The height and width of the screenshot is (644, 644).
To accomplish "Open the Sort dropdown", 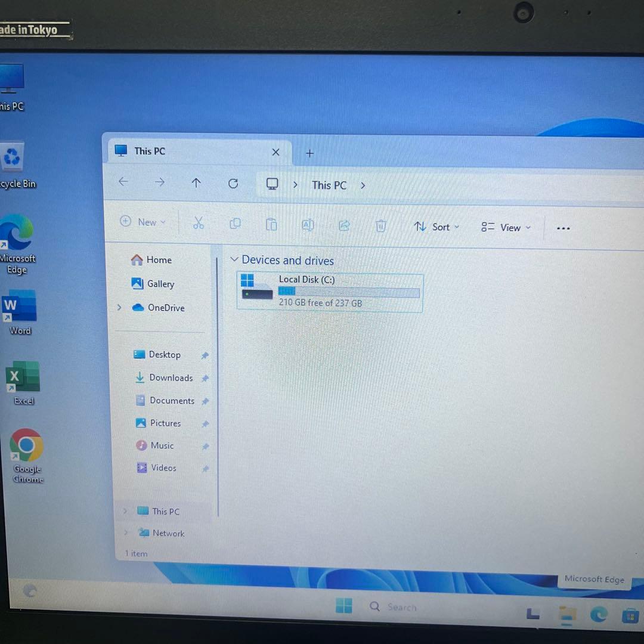I will click(x=437, y=227).
